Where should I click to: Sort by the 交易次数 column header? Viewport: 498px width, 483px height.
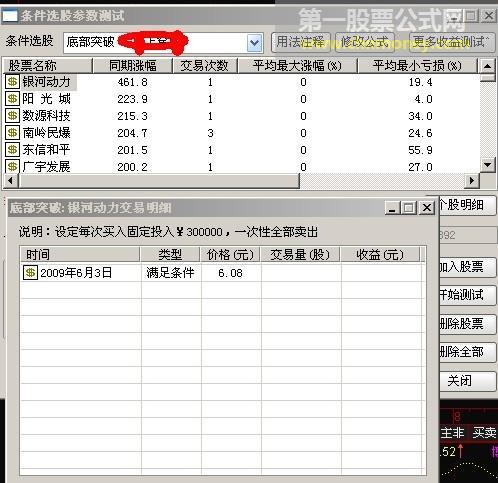point(204,66)
